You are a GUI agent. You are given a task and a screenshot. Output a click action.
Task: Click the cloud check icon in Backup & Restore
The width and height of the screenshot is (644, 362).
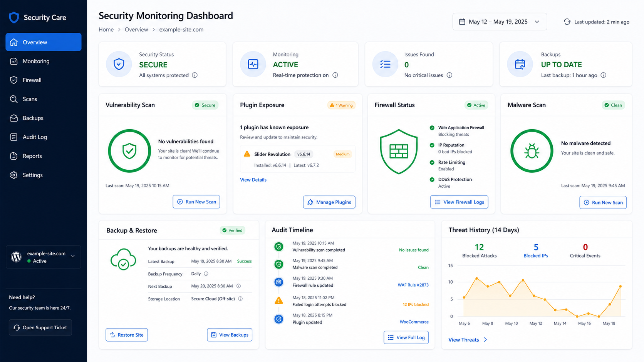[x=123, y=259]
